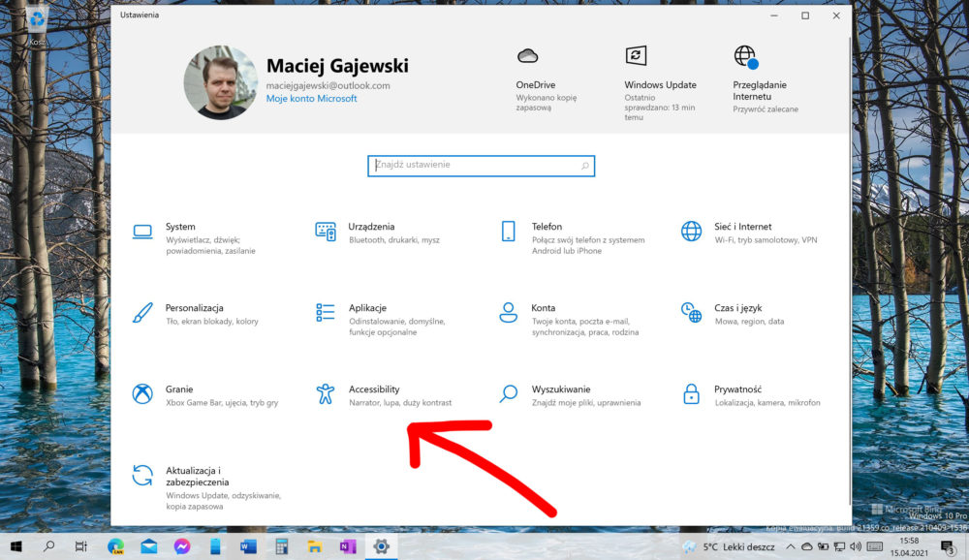Select the Telefon phone category icon
This screenshot has height=560, width=969.
coord(508,232)
